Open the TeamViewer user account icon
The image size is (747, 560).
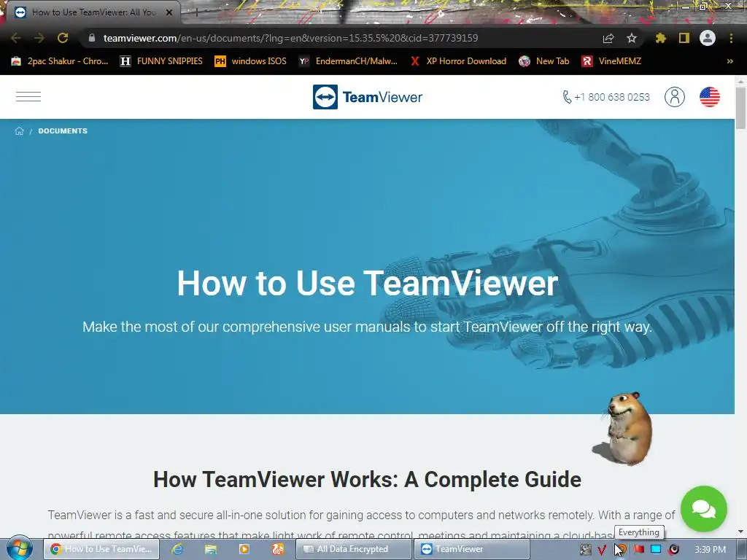[x=675, y=97]
